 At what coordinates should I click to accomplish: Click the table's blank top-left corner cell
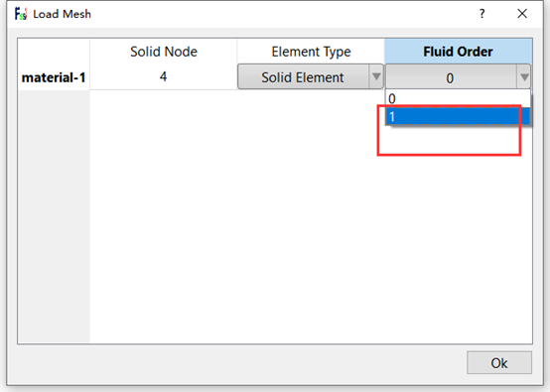click(54, 52)
